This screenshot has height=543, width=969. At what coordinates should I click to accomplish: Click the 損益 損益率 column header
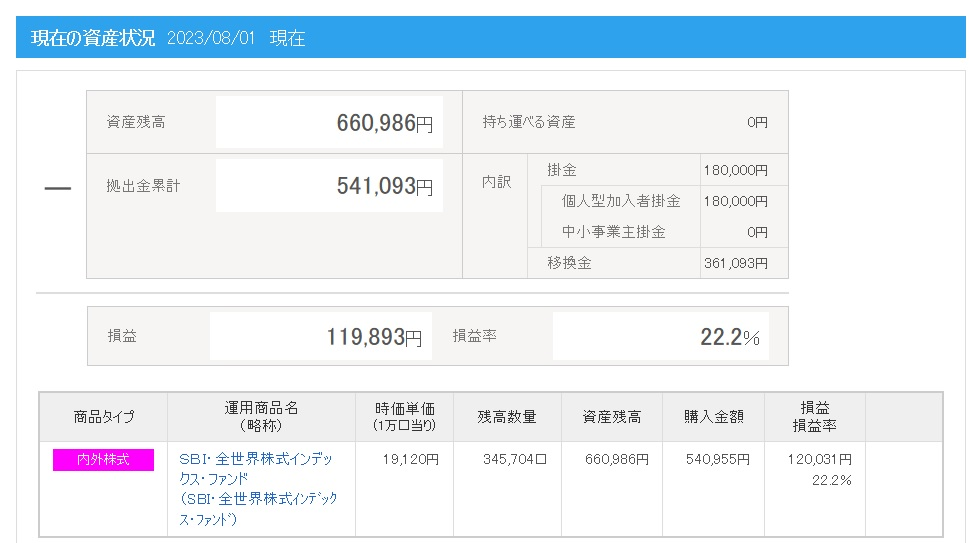[x=814, y=417]
